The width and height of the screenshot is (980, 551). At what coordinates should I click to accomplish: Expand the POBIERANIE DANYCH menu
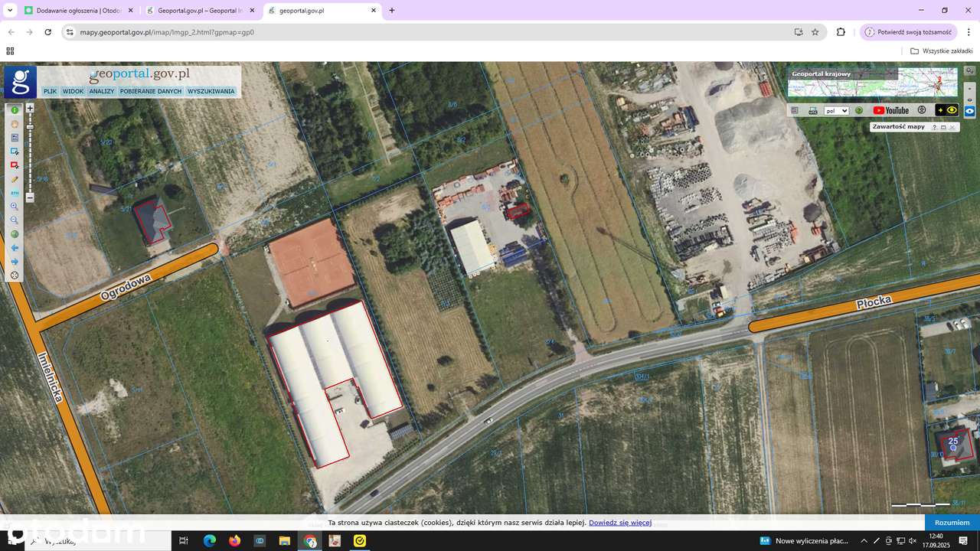click(x=151, y=91)
